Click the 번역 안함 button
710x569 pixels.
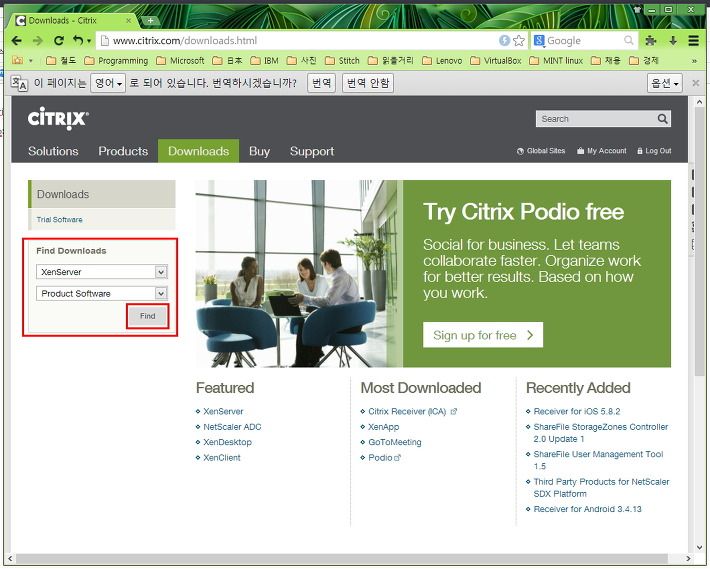[x=368, y=83]
